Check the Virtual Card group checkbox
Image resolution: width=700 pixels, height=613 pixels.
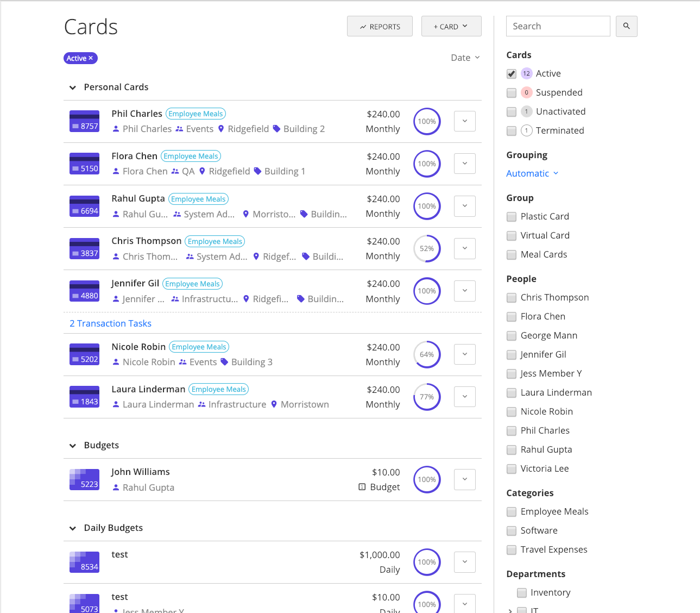point(511,236)
